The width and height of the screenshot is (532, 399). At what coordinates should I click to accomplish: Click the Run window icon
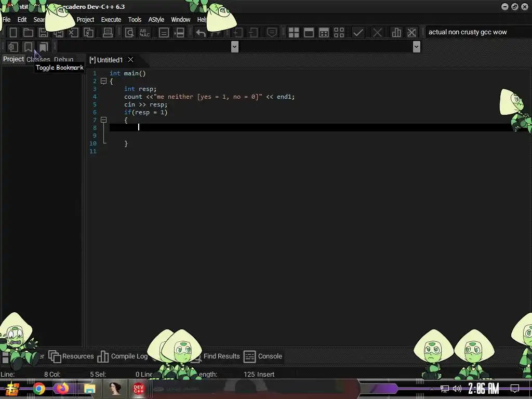309,33
